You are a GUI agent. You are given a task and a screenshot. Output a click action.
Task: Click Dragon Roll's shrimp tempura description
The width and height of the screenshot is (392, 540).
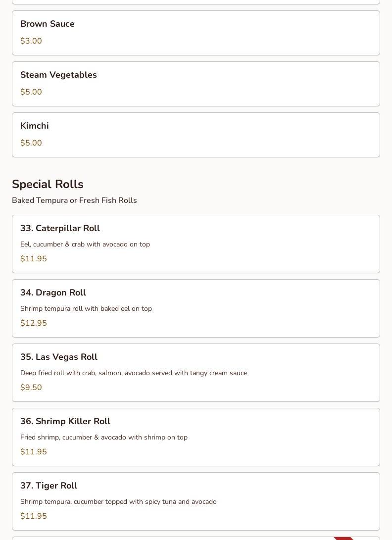pyautogui.click(x=86, y=309)
